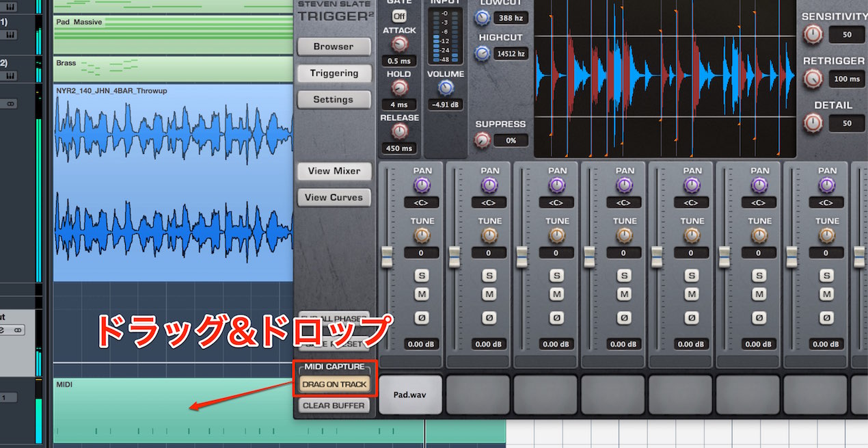Click the second channel volume fader handle
The image size is (868, 448).
[x=455, y=257]
